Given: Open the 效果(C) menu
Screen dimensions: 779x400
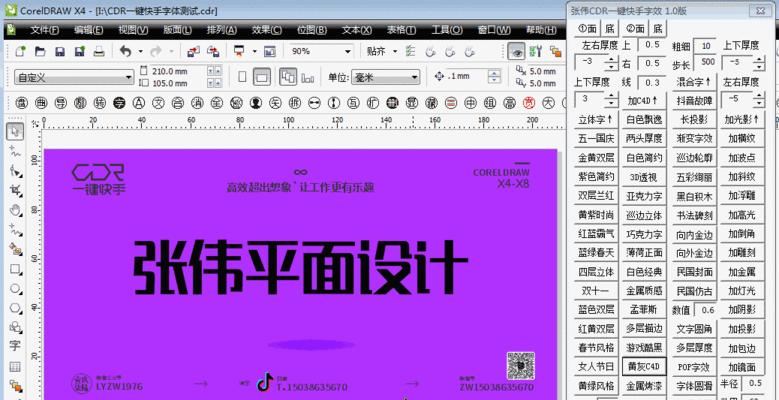Looking at the screenshot, I should [x=267, y=30].
